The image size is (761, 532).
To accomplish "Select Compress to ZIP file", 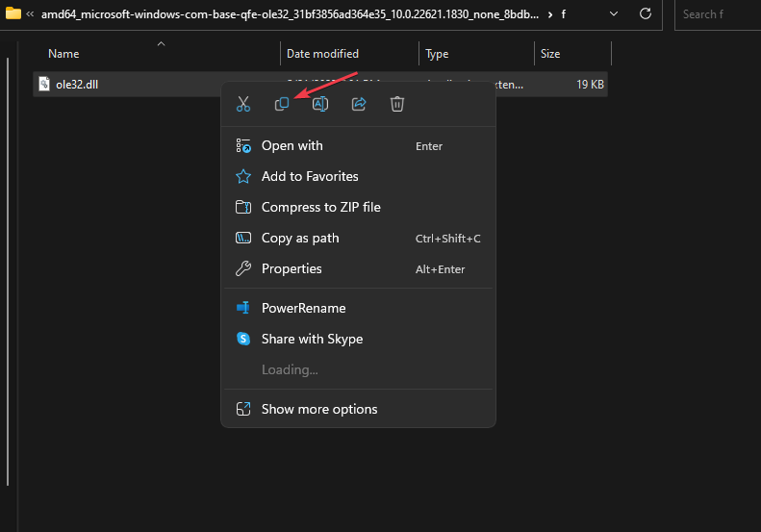I will click(x=320, y=208).
